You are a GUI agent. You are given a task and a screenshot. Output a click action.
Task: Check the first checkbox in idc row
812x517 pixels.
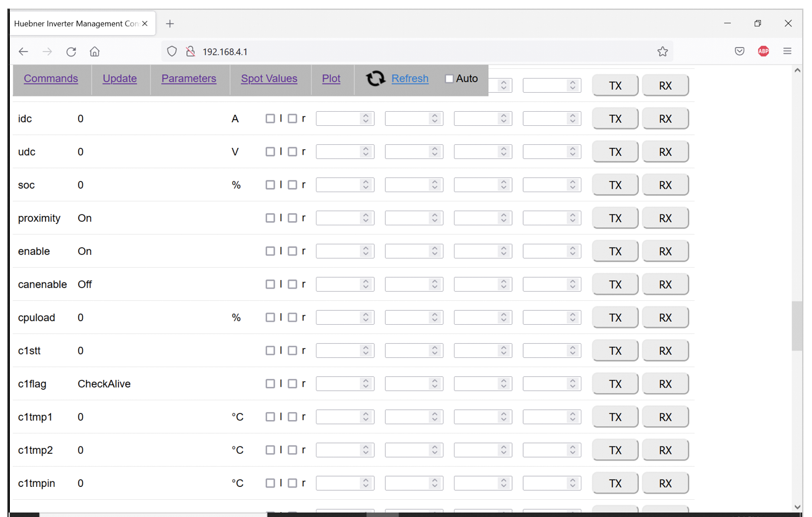270,119
